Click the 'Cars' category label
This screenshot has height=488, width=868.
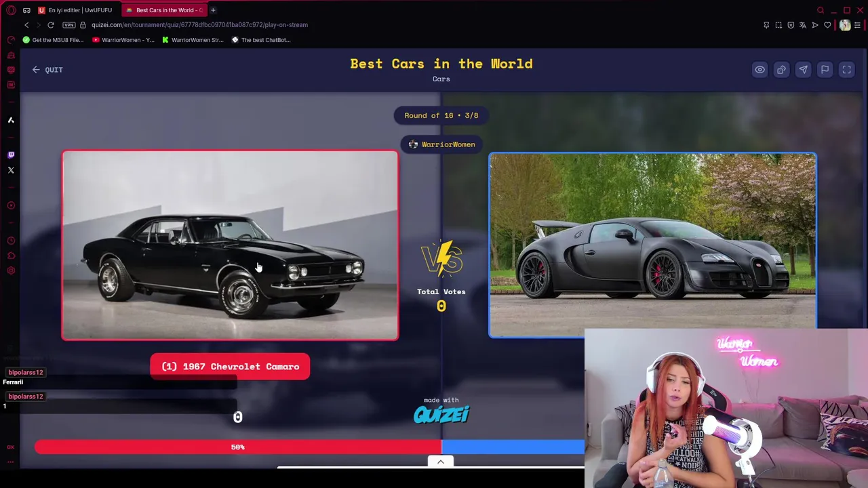point(441,79)
